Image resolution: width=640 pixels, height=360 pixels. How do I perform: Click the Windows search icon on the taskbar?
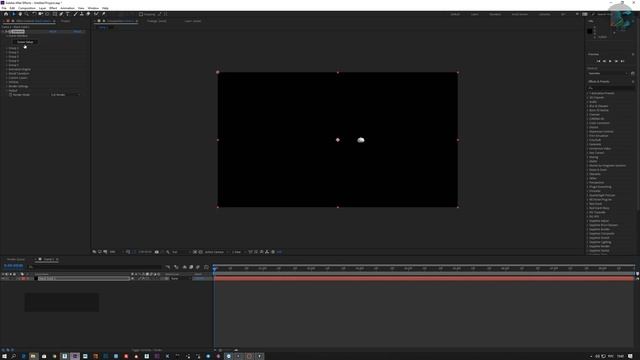click(13, 356)
